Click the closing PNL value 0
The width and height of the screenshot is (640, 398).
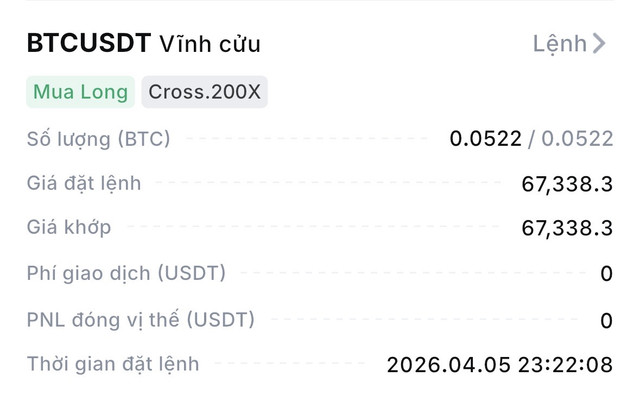607,320
